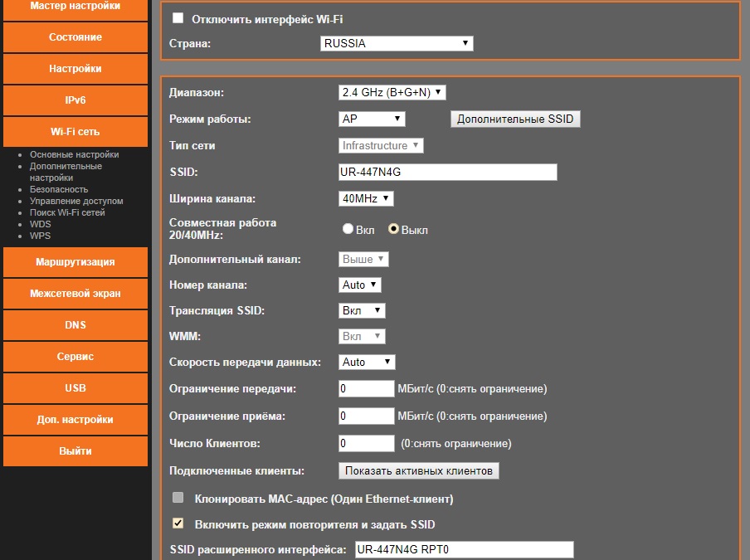
Task: Open the Тип сети Infrastructure dropdown
Action: click(x=381, y=145)
